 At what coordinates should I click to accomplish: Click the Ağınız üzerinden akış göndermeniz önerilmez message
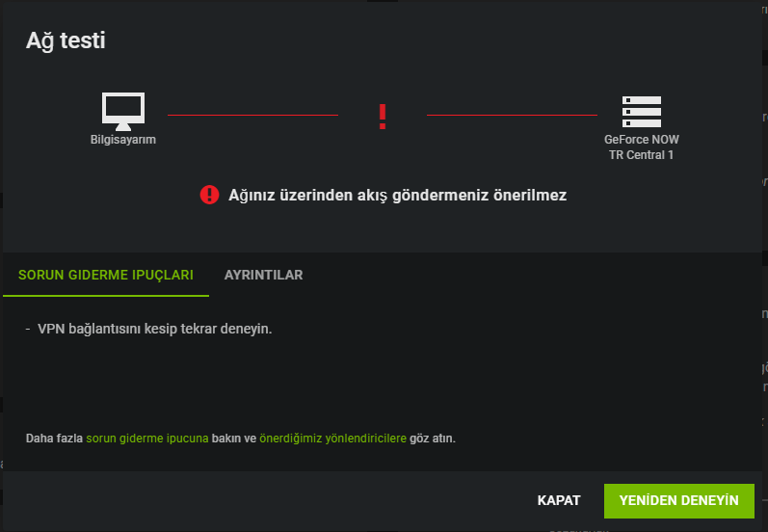coord(397,195)
